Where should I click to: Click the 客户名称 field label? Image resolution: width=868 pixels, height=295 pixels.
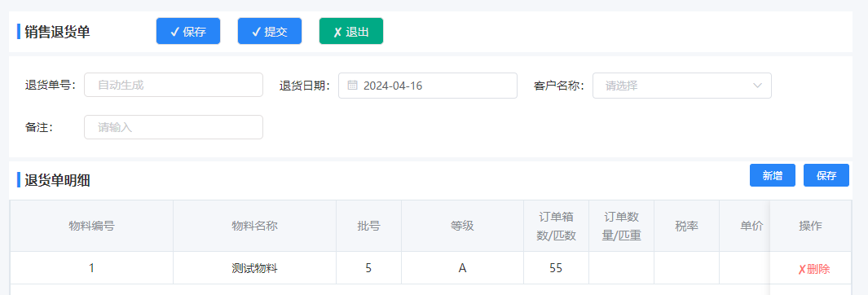pyautogui.click(x=559, y=86)
